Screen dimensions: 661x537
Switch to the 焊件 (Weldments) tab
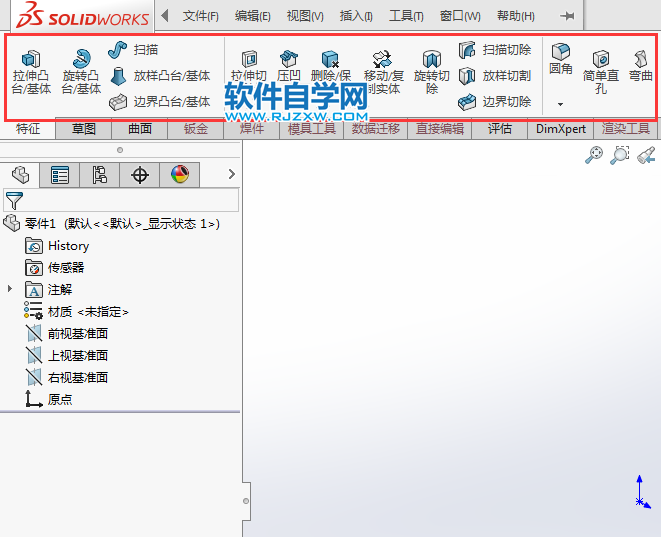252,129
